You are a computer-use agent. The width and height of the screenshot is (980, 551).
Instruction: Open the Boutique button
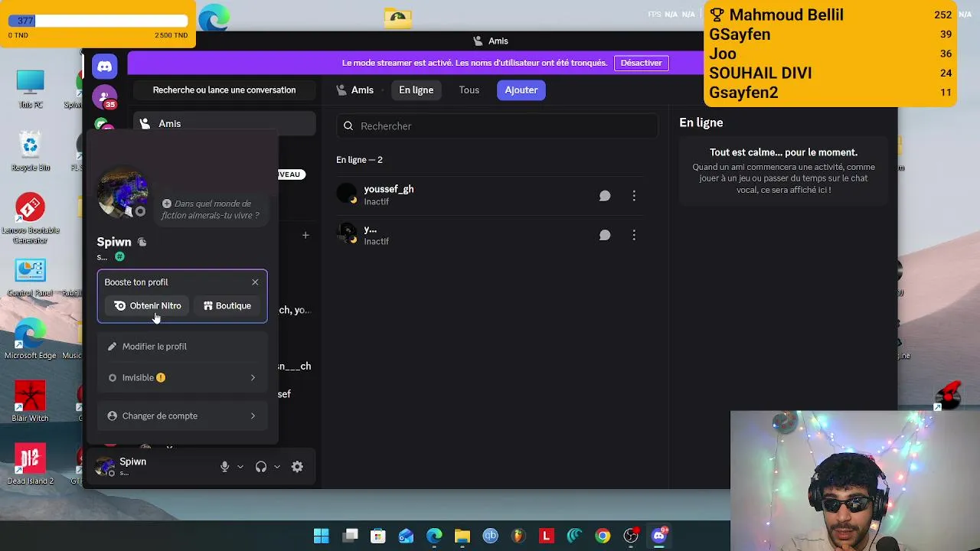point(227,306)
